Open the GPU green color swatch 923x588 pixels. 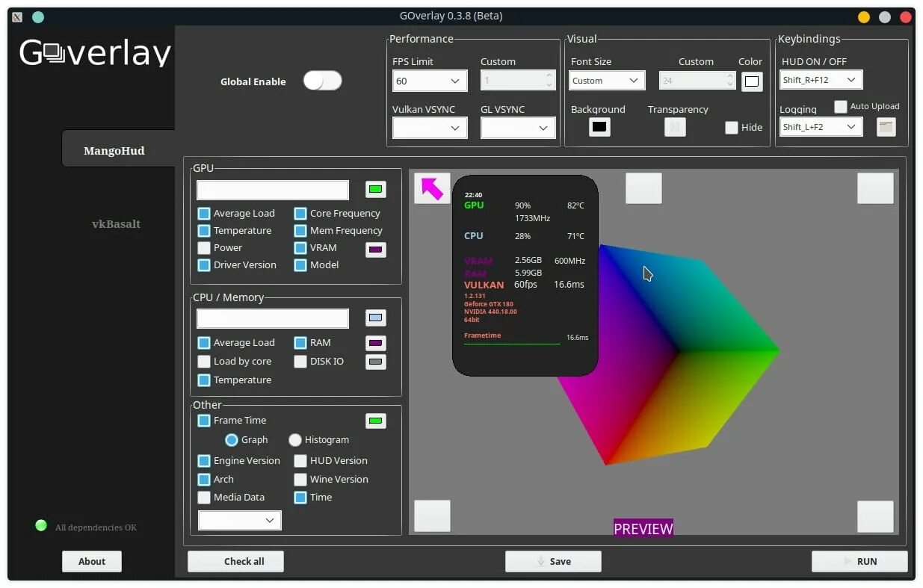[376, 189]
